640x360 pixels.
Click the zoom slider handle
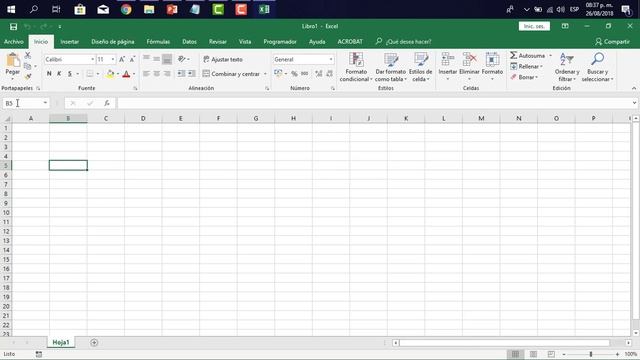click(591, 354)
